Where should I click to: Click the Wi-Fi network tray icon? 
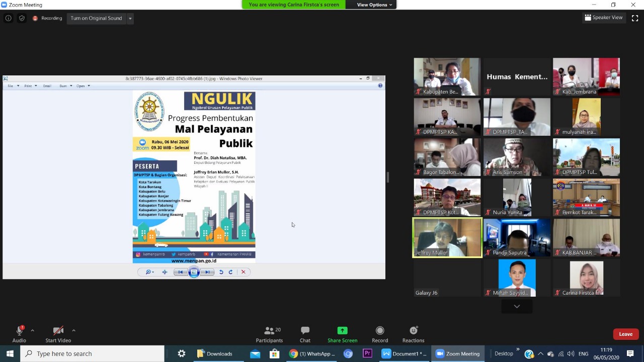pyautogui.click(x=561, y=353)
